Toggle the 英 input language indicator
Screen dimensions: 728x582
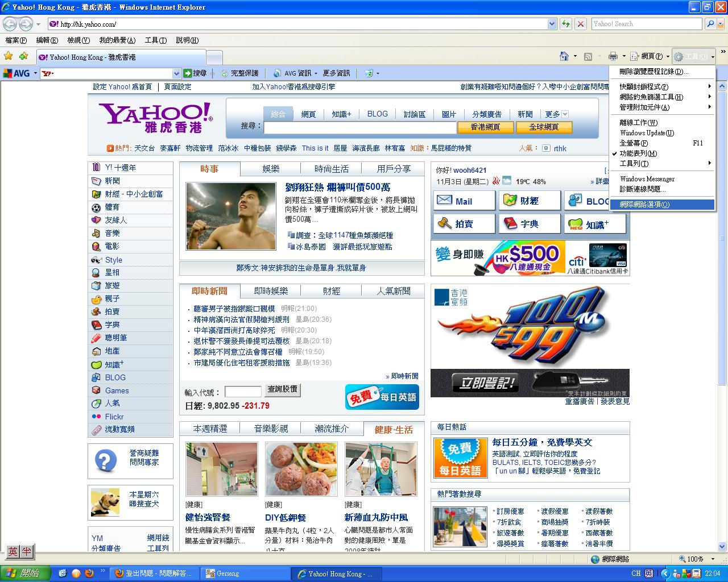(13, 551)
